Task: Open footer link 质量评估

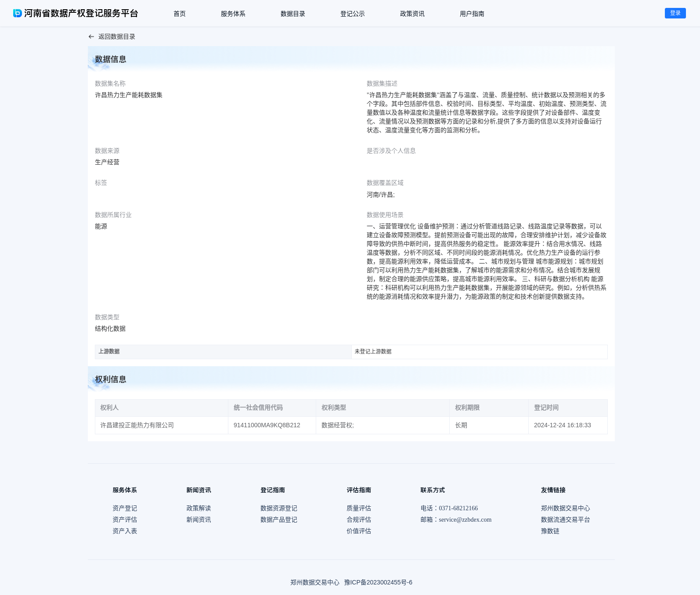Action: pos(359,508)
